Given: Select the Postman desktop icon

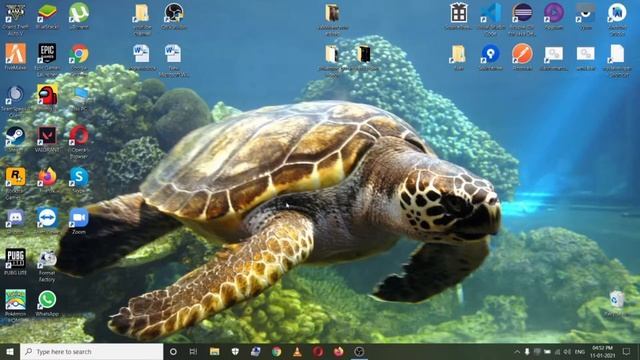Looking at the screenshot, I should click(522, 57).
